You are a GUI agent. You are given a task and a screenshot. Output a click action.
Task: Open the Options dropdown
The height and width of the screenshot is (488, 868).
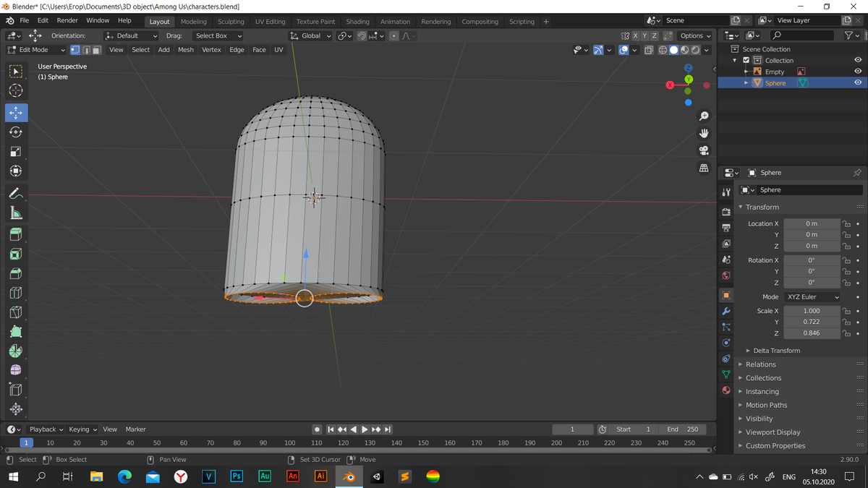[695, 35]
